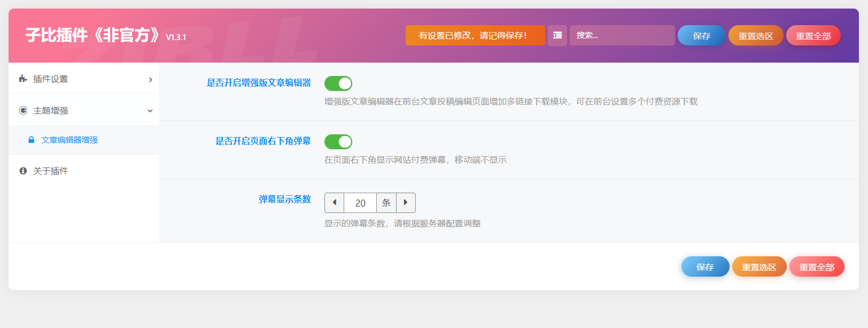This screenshot has height=328, width=868.
Task: Click the lock icon beside 文章编辑器增强
Action: tap(31, 140)
